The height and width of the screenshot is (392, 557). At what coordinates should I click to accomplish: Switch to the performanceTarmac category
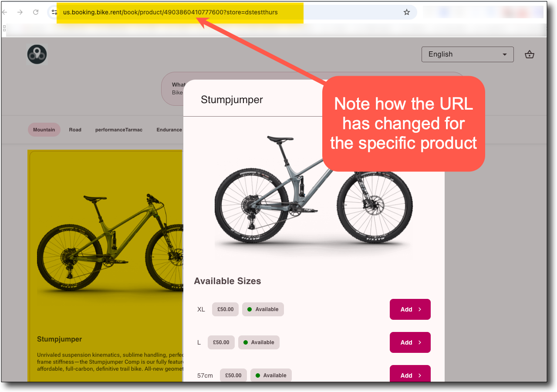tap(119, 130)
